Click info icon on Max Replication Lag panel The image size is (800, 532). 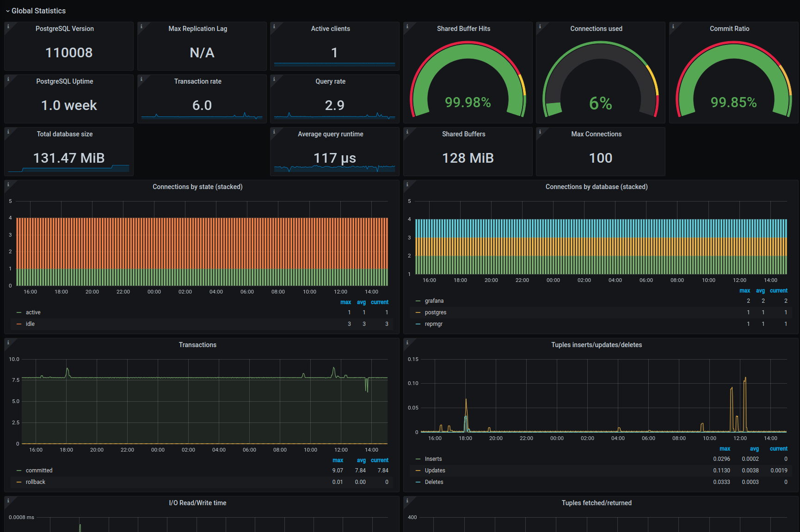click(x=141, y=26)
